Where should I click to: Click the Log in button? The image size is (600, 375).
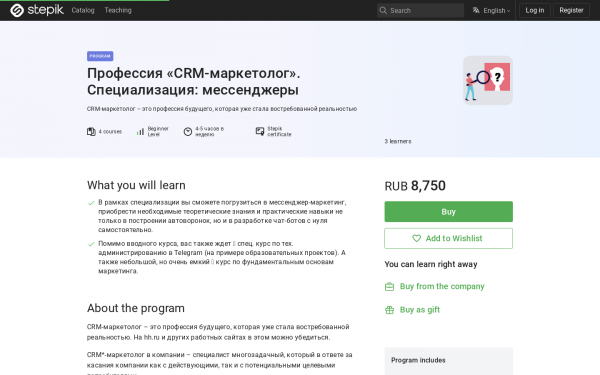pos(535,10)
